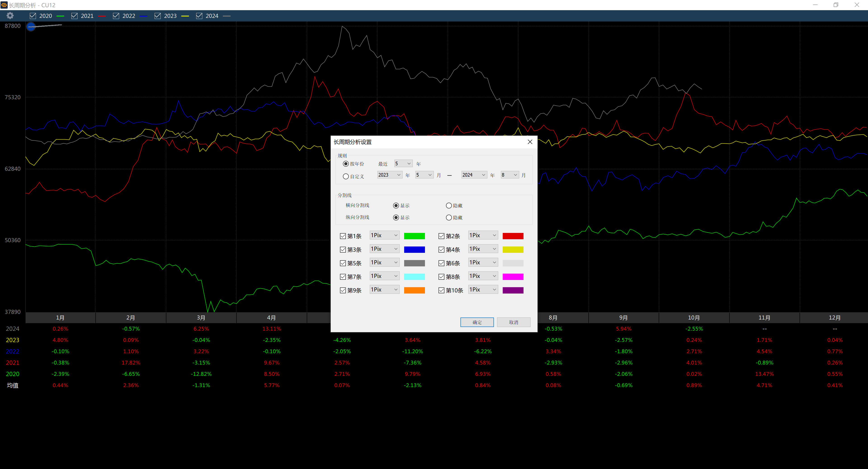Open the end year 2024 dropdown
This screenshot has width=868, height=469.
(474, 175)
